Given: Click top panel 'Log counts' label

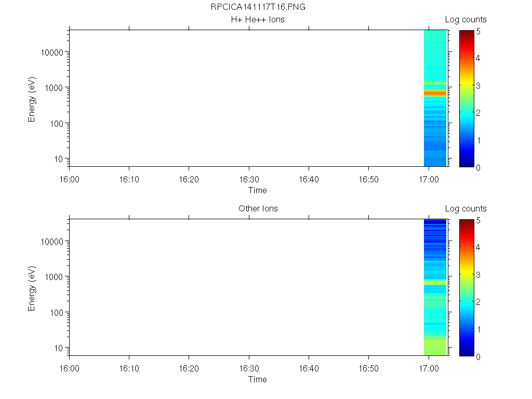Looking at the screenshot, I should [x=466, y=20].
